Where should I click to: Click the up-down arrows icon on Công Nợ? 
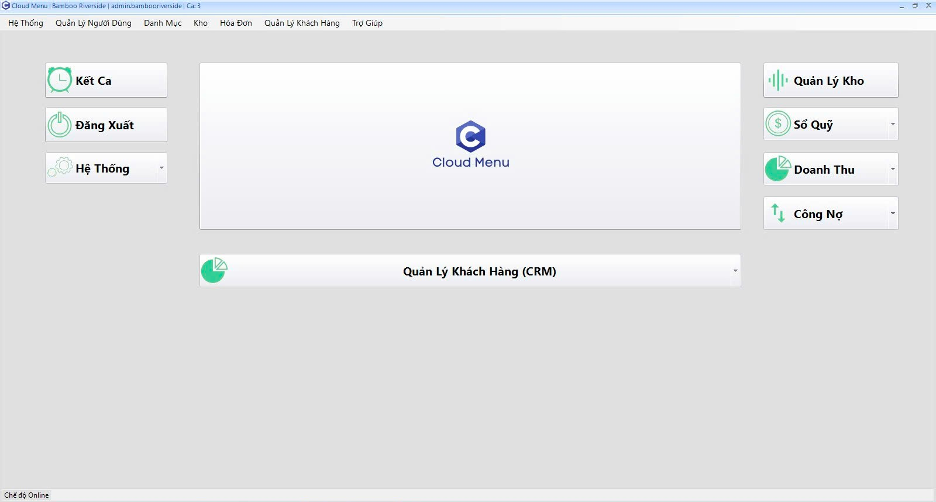(778, 213)
